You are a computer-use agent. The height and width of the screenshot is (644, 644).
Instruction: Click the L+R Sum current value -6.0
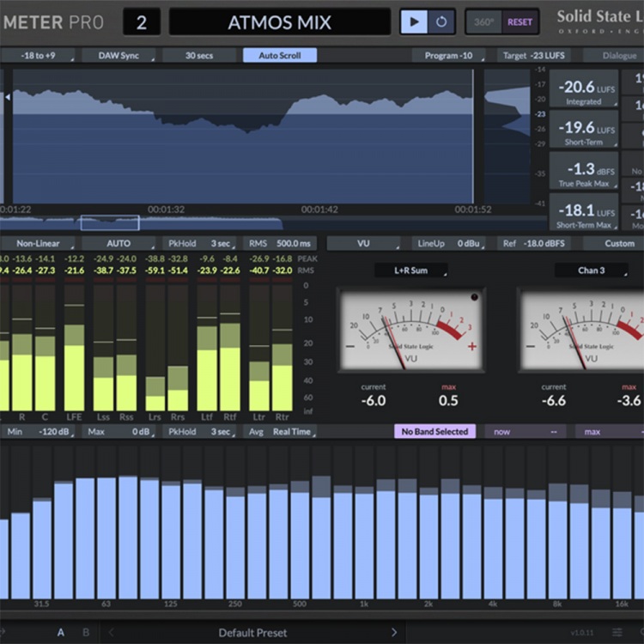[x=374, y=400]
